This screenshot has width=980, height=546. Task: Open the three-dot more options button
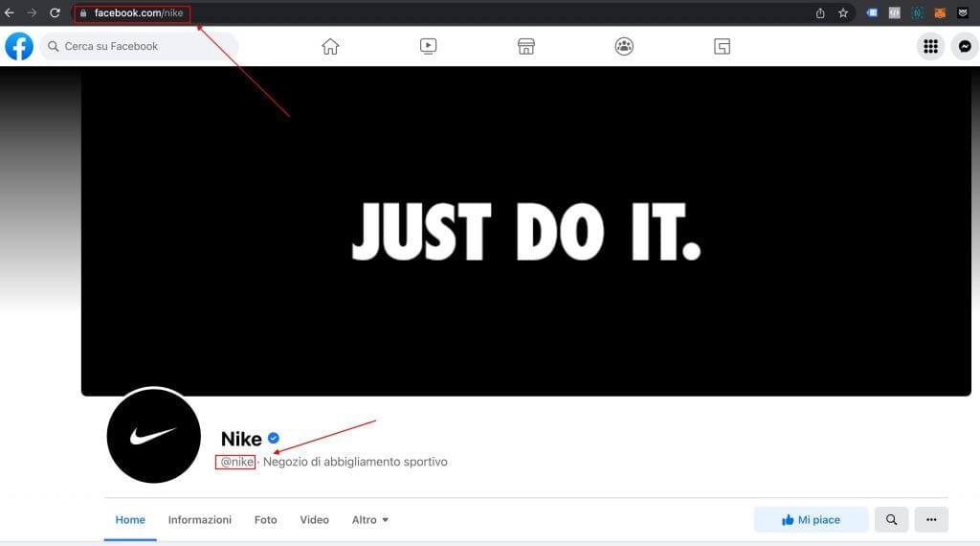point(931,519)
